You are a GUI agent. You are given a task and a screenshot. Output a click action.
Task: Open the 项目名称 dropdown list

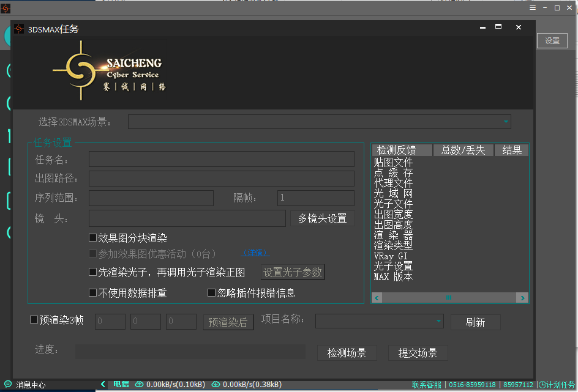tap(439, 320)
